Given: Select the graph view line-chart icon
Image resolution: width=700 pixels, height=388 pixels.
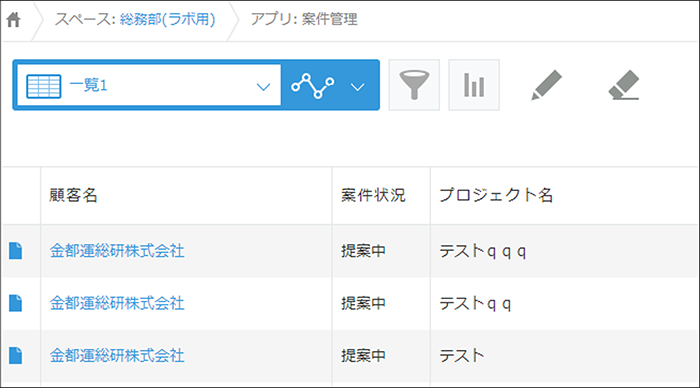Looking at the screenshot, I should (312, 85).
